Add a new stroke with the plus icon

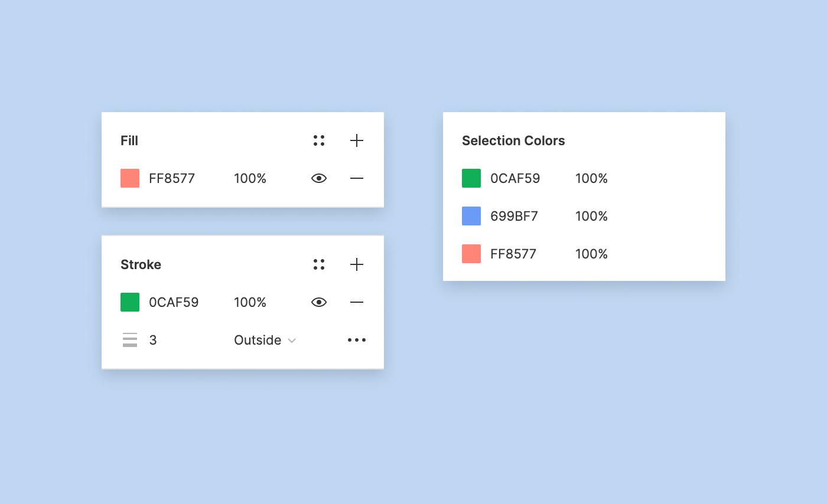[357, 264]
